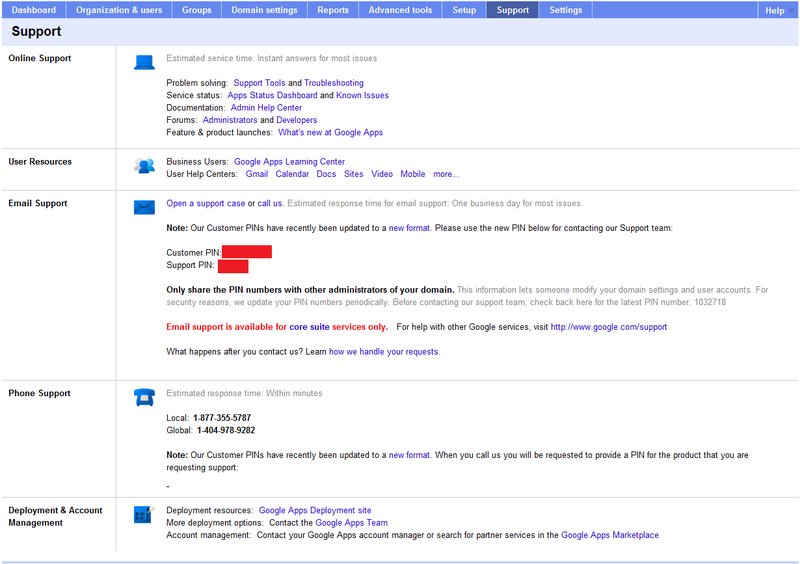The width and height of the screenshot is (800, 564).
Task: Open the Domain settings tab
Action: (x=264, y=10)
